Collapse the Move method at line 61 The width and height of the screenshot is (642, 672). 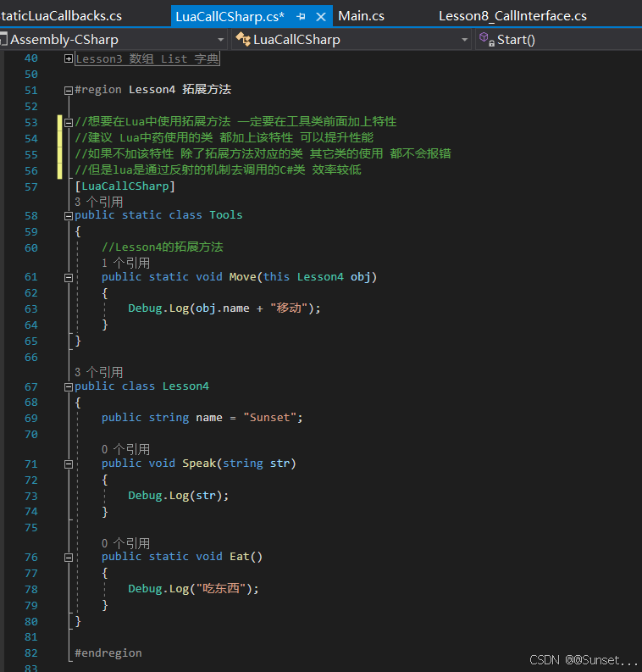(68, 278)
